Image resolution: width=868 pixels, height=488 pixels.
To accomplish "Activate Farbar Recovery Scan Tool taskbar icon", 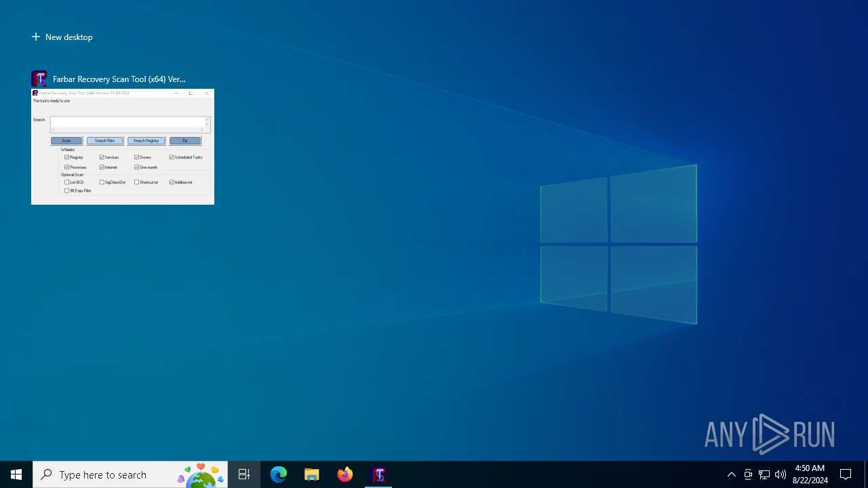I will tap(378, 474).
